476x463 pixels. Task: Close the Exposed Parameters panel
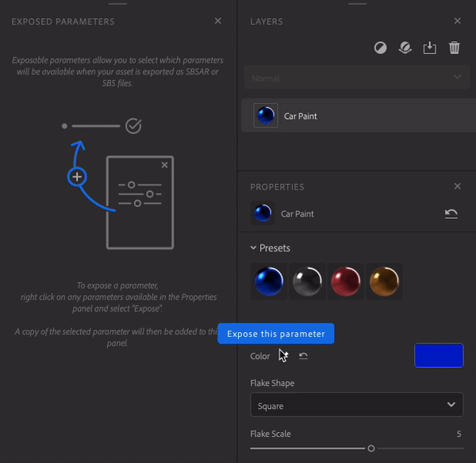click(217, 21)
